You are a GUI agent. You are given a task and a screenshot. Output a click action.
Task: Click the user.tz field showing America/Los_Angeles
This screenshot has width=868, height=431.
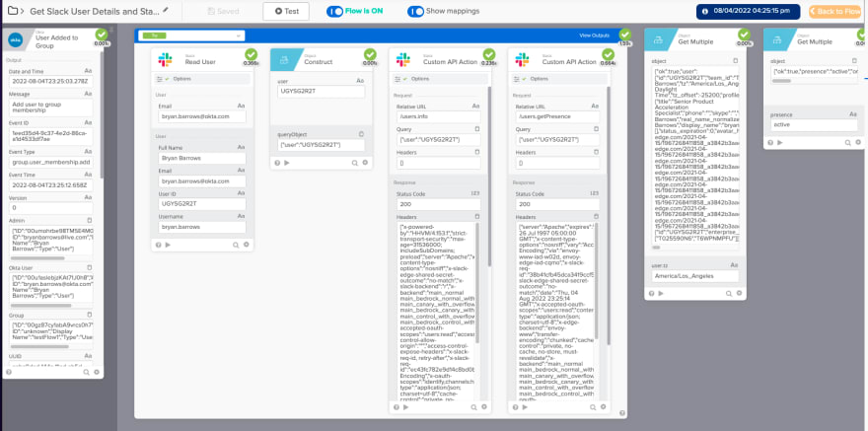click(x=695, y=275)
